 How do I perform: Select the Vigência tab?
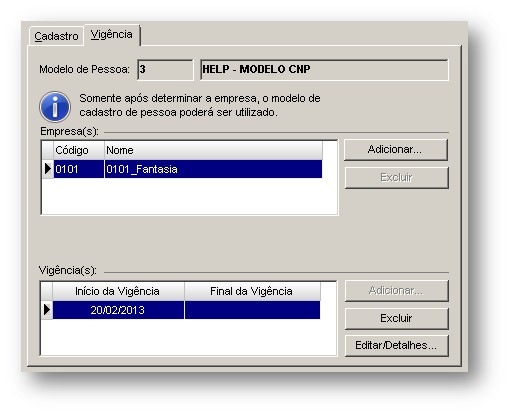112,34
